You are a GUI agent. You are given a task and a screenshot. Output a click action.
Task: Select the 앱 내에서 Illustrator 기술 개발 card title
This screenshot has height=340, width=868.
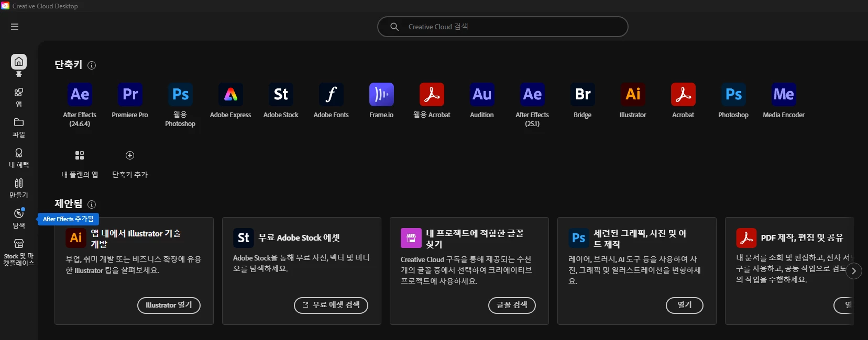tap(136, 239)
